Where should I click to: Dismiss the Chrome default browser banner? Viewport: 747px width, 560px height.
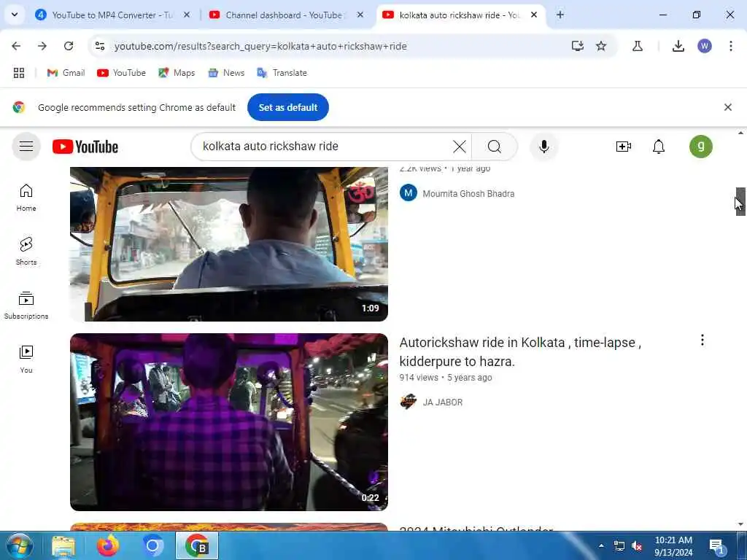coord(728,107)
